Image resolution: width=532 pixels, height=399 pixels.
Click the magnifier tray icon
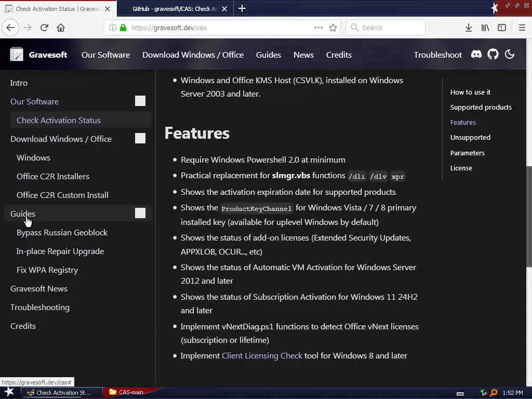494,393
